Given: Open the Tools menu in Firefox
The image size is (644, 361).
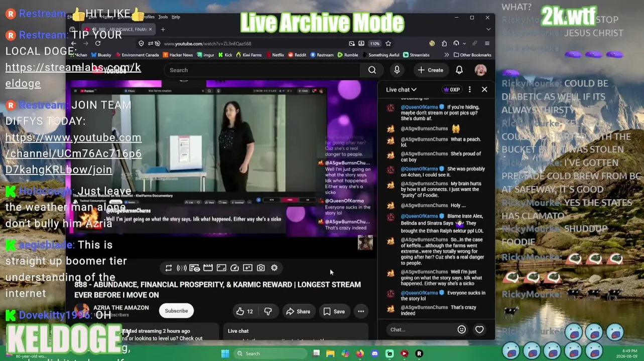Looking at the screenshot, I should pyautogui.click(x=163, y=17).
